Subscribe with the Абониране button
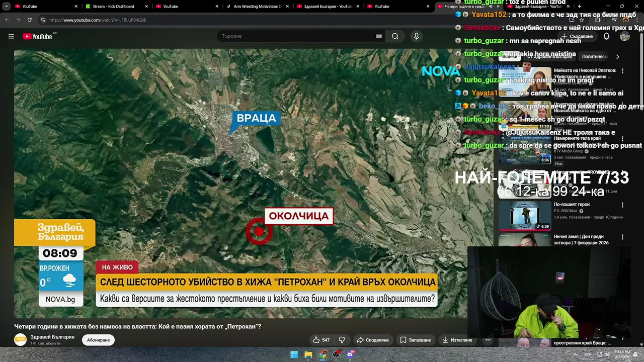This screenshot has height=362, width=644. click(x=98, y=340)
